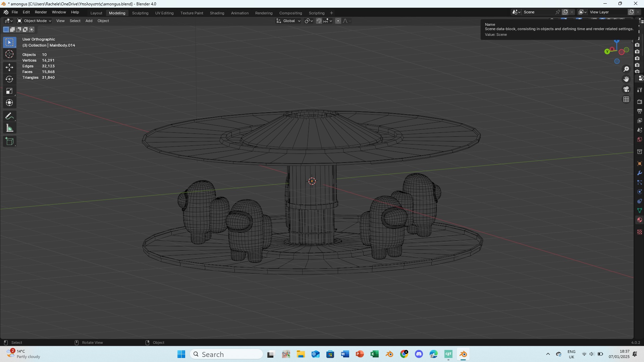Click the add workspace plus button
Image resolution: width=644 pixels, height=362 pixels.
click(x=331, y=13)
